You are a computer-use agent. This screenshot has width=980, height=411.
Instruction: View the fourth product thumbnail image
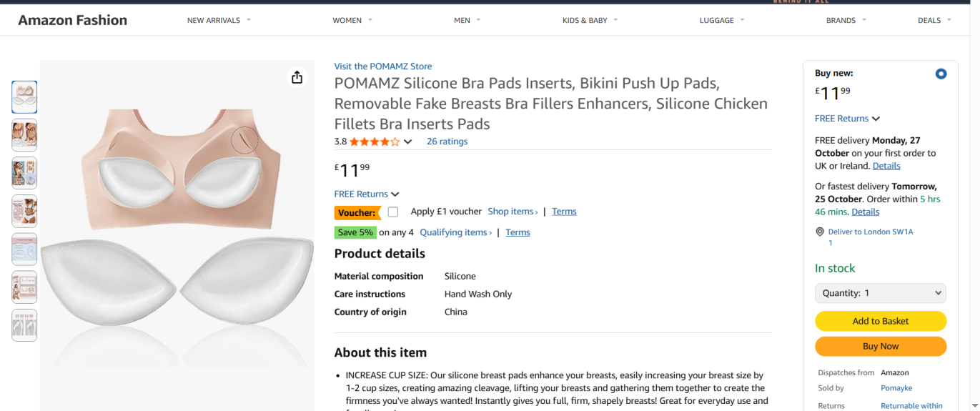pos(24,211)
